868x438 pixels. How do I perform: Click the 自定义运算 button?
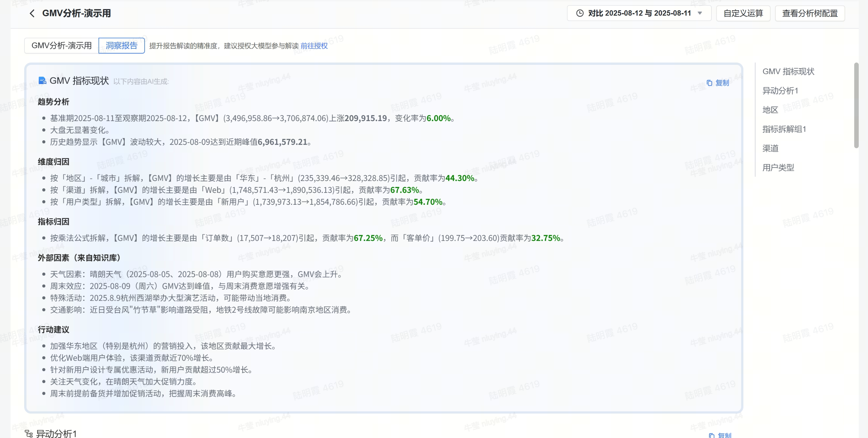[743, 13]
